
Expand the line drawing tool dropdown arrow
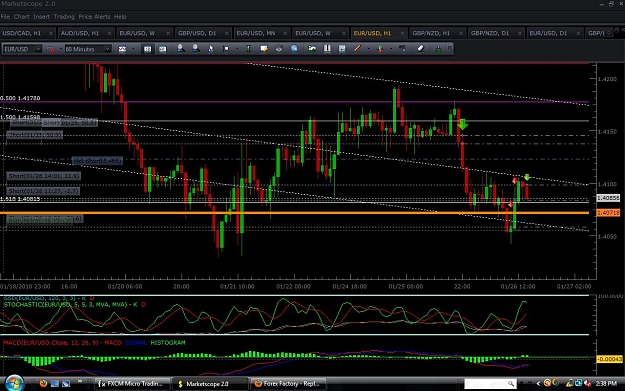click(x=368, y=49)
